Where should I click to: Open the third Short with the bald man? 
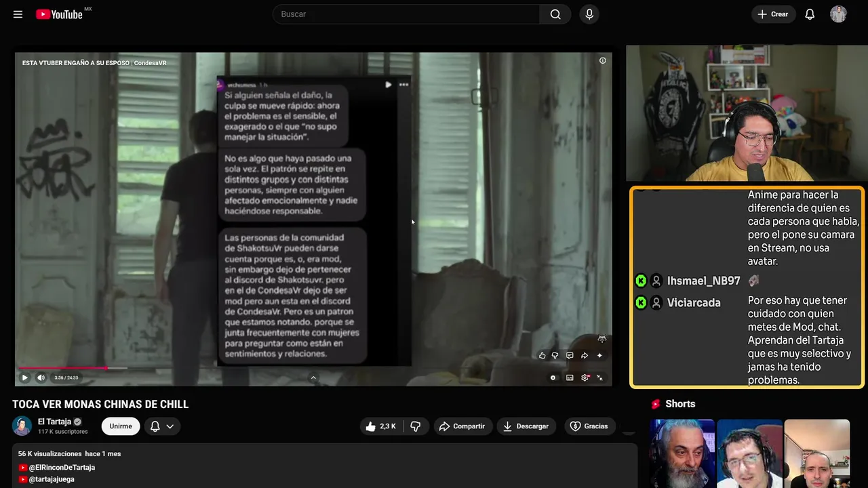[x=816, y=453]
